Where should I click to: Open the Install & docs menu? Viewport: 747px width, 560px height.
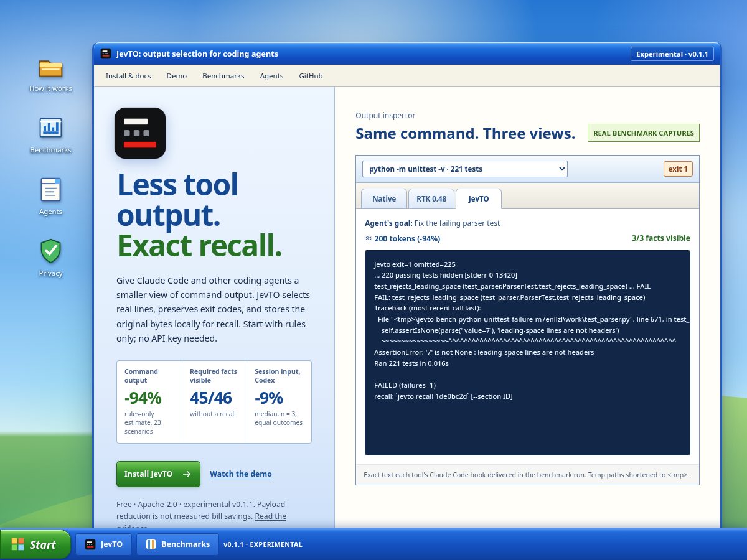[x=128, y=76]
